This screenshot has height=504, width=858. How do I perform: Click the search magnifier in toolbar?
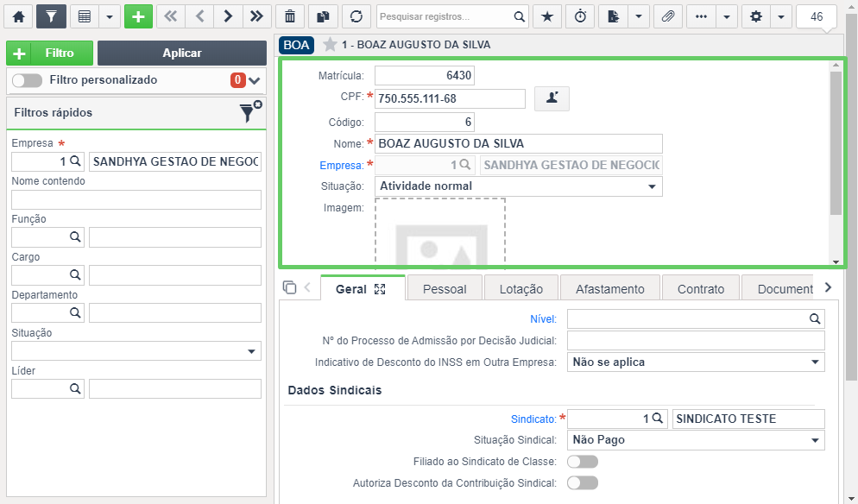[520, 17]
